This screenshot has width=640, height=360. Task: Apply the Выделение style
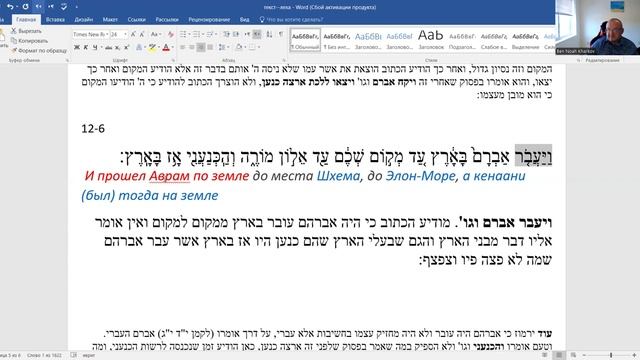point(525,40)
